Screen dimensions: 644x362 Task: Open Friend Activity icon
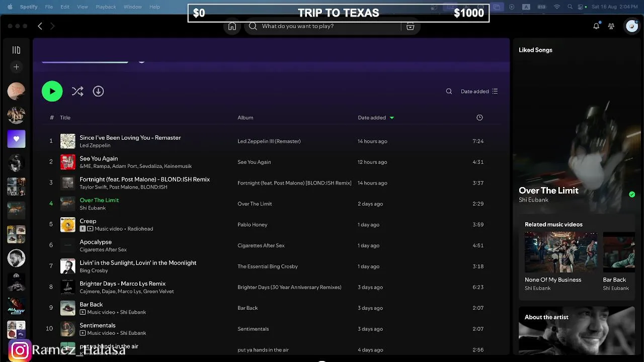611,26
